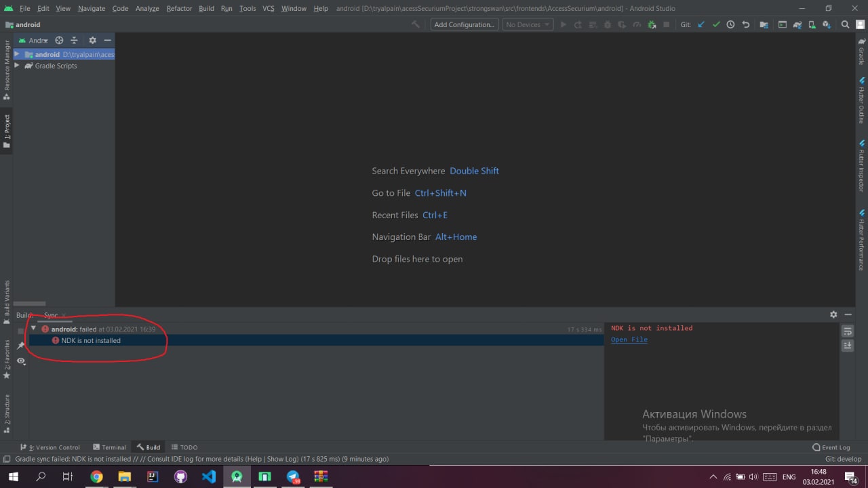Open Build panel settings gear

[x=833, y=314]
